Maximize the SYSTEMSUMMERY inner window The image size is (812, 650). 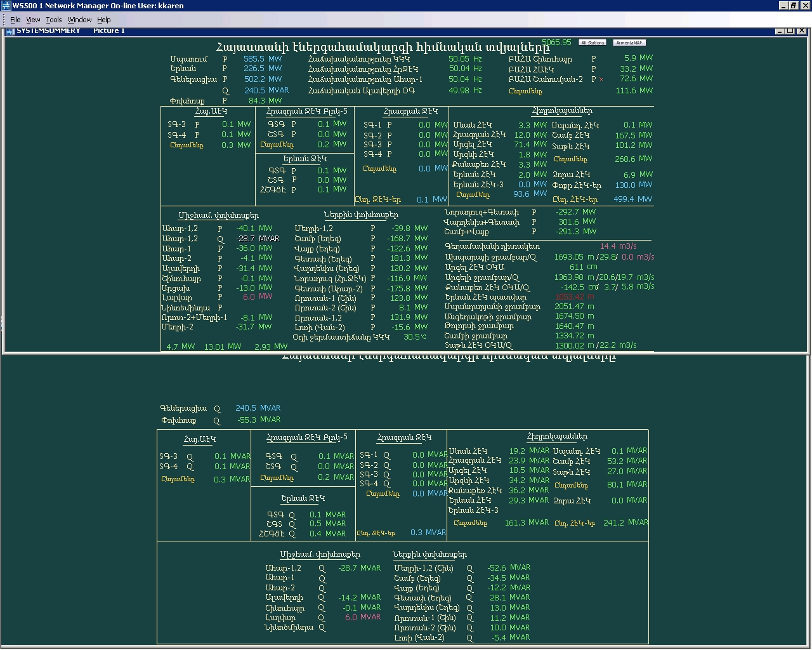click(x=790, y=30)
